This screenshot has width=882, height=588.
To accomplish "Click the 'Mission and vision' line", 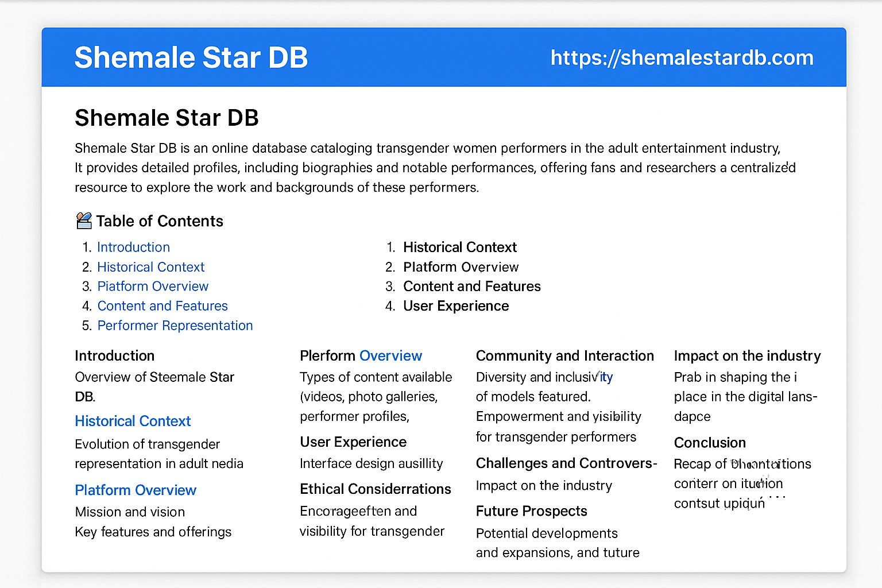I will (x=130, y=512).
